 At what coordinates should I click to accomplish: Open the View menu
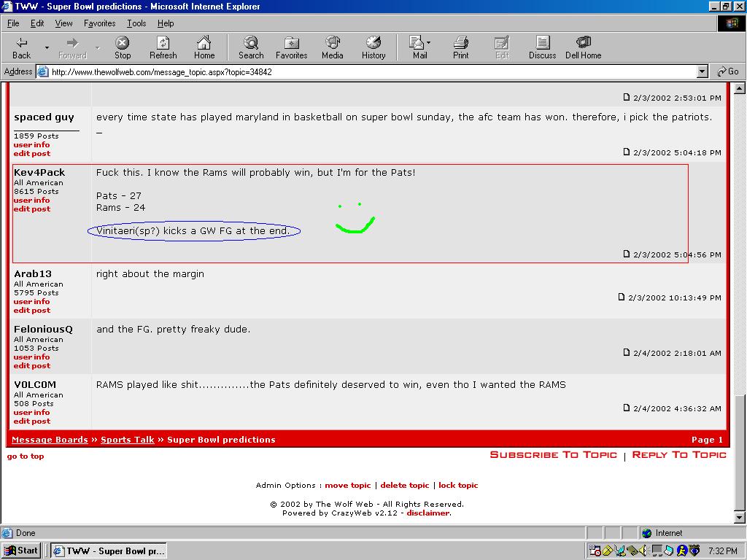pyautogui.click(x=64, y=23)
